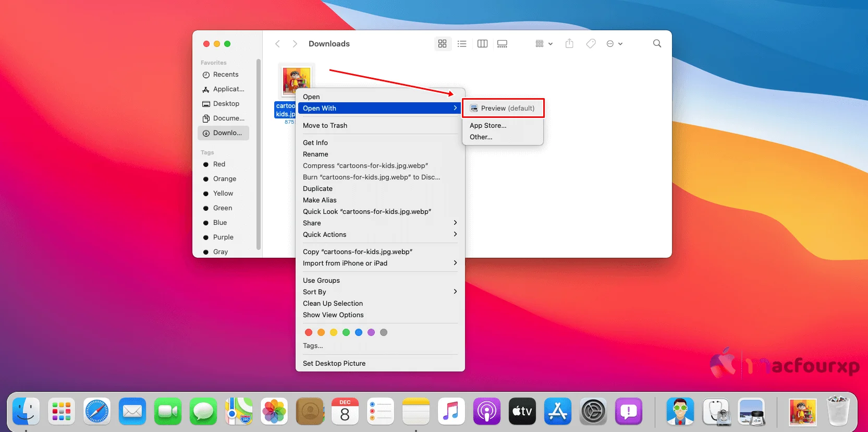The image size is (868, 432).
Task: Apply the red tag color dot
Action: [309, 332]
